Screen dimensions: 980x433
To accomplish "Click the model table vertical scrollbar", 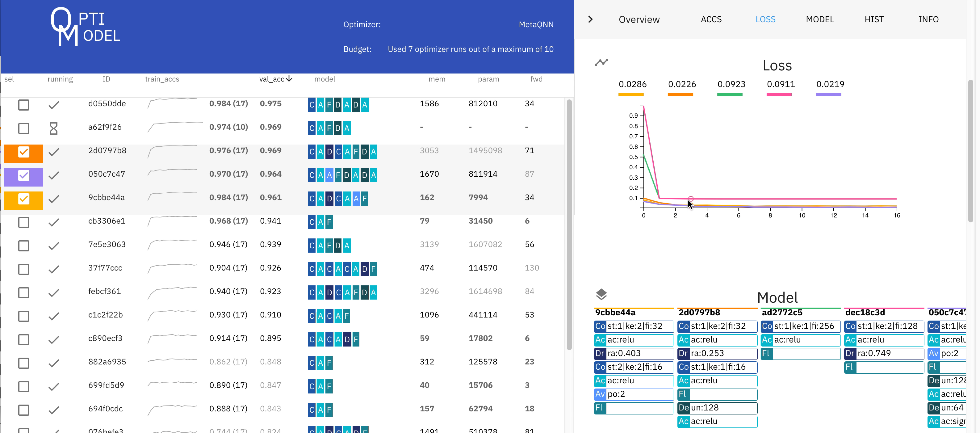I will [x=569, y=225].
